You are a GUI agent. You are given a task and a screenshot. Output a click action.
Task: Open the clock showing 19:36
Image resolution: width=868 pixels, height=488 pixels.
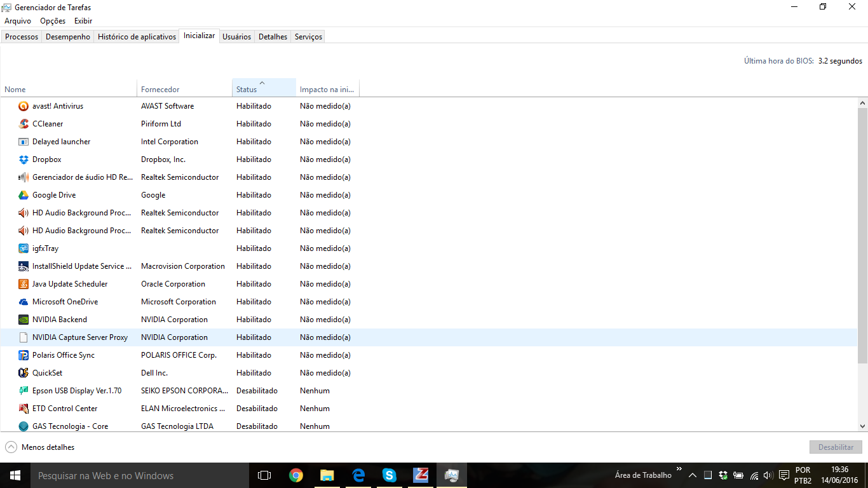[839, 475]
